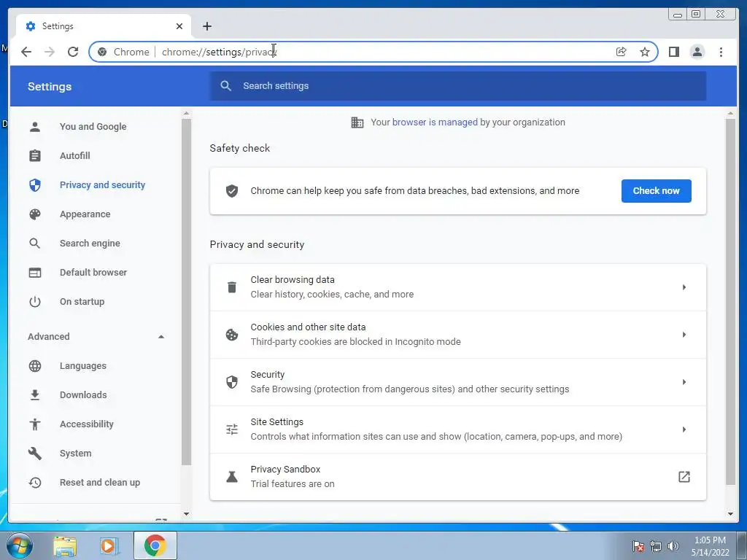Image resolution: width=747 pixels, height=560 pixels.
Task: Click the search magnifier icon in settings
Action: tap(226, 86)
